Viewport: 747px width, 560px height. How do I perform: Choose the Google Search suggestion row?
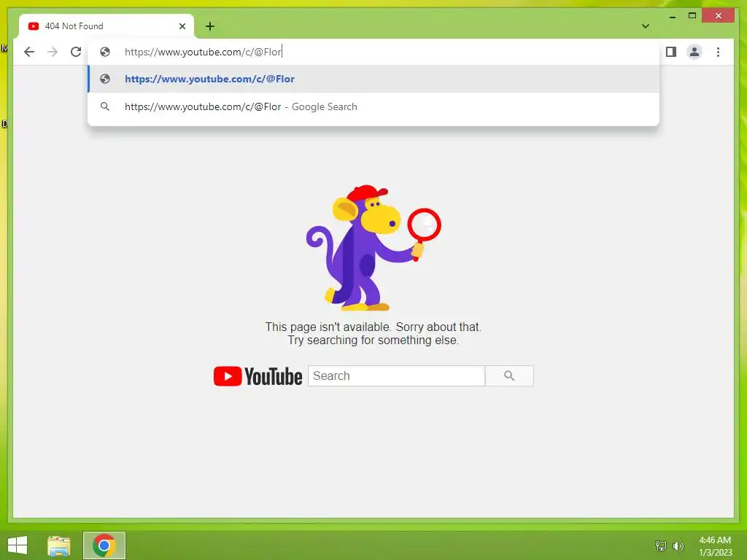pos(373,106)
